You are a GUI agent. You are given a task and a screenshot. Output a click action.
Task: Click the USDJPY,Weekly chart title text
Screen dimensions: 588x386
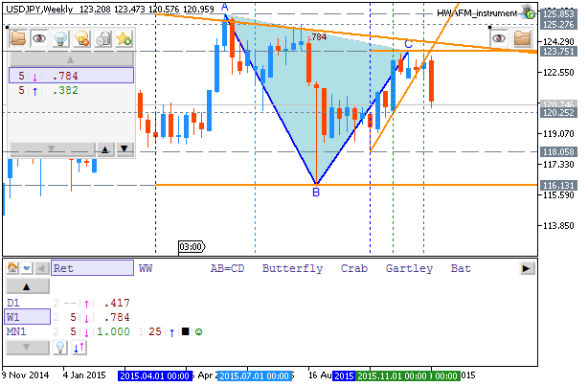pyautogui.click(x=39, y=9)
